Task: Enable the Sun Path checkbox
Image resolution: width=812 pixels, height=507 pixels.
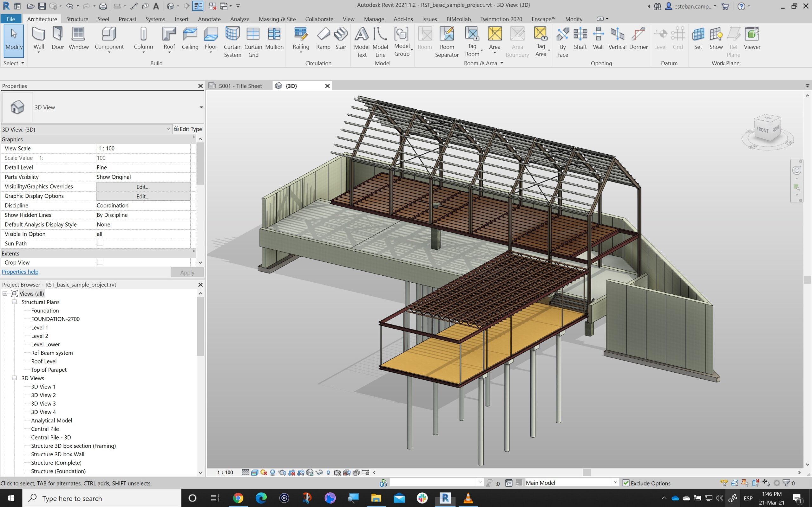Action: (x=100, y=243)
